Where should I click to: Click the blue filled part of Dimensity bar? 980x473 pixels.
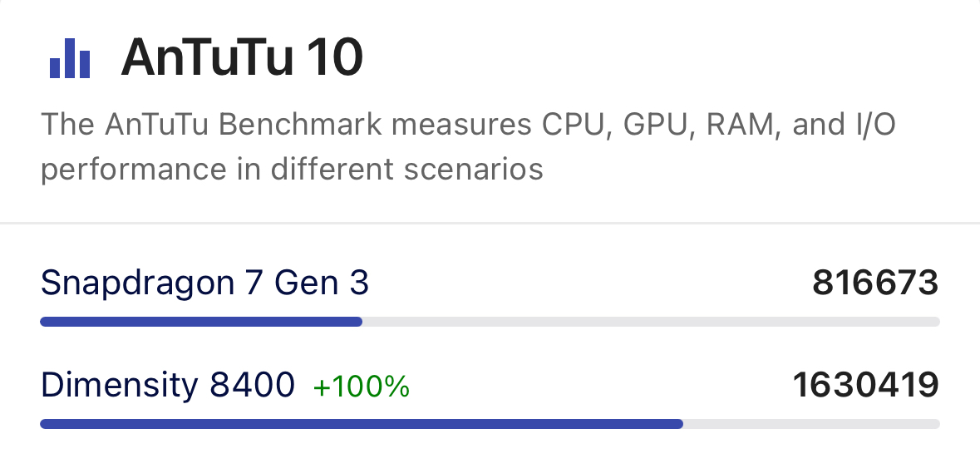point(361,424)
